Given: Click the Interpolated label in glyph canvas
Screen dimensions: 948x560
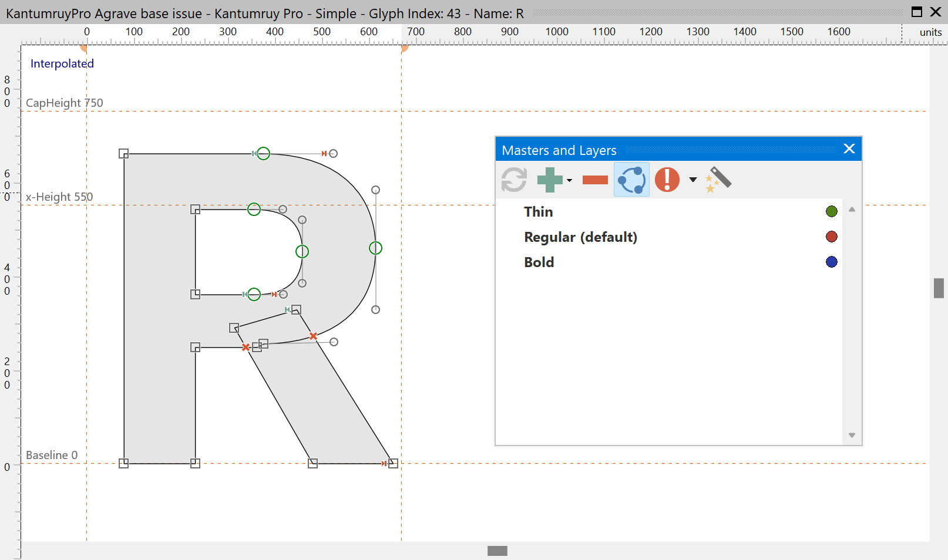Looking at the screenshot, I should tap(62, 63).
